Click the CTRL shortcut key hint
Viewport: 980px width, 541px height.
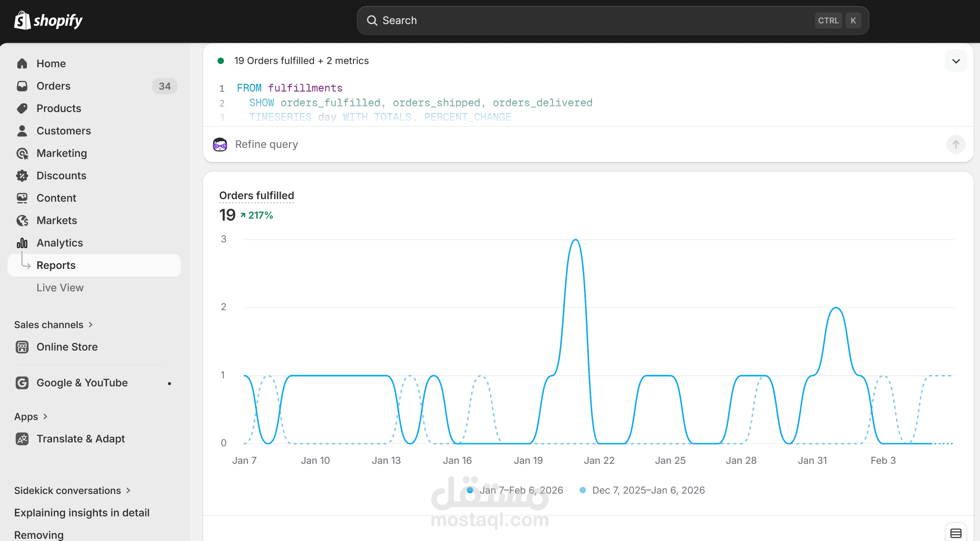point(828,20)
